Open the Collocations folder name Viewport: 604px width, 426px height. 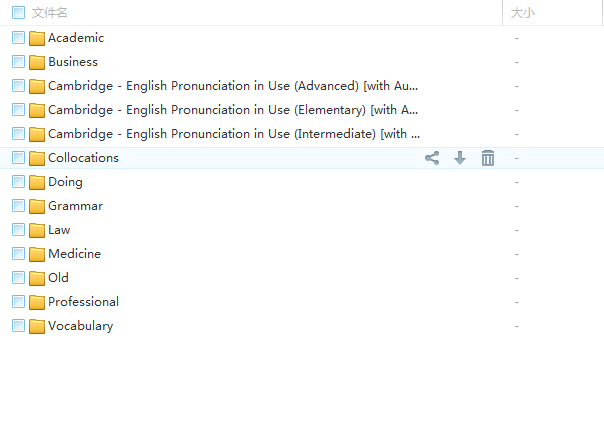point(83,158)
